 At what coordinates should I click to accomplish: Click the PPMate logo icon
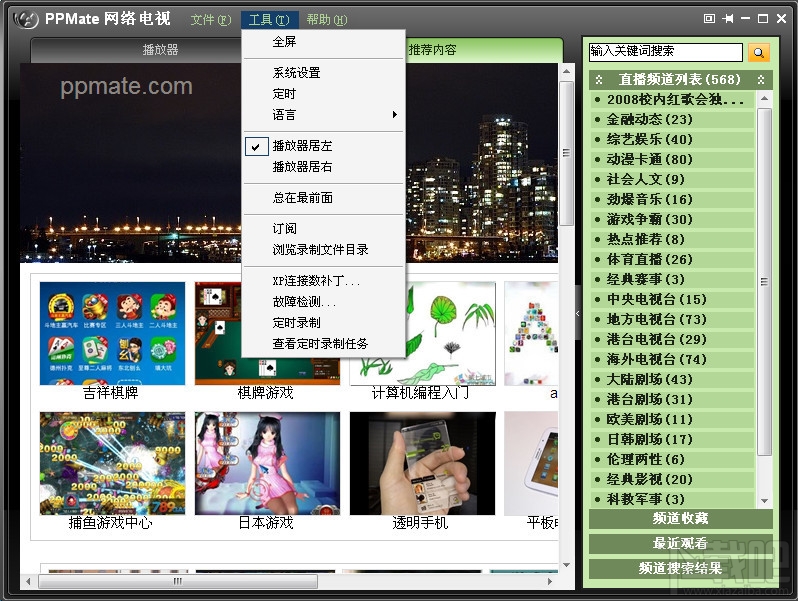pyautogui.click(x=26, y=19)
